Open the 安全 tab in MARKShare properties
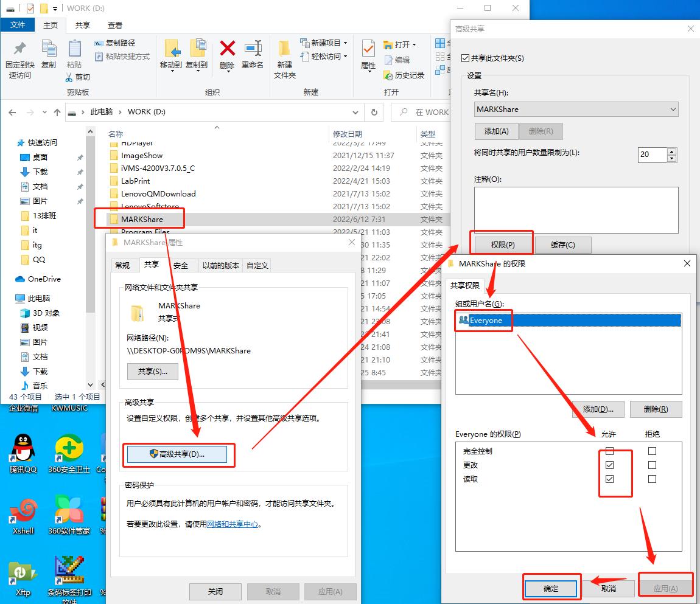This screenshot has height=604, width=700. coord(181,265)
